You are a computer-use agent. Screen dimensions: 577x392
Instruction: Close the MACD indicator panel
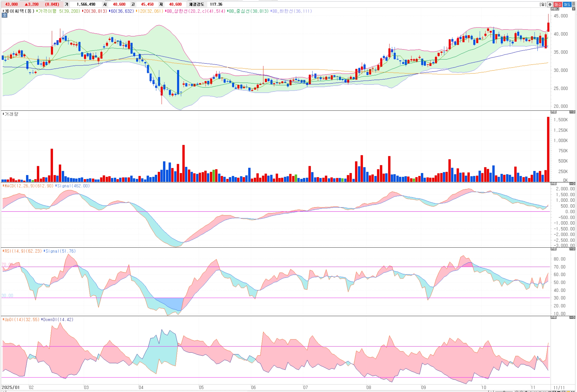[574, 184]
